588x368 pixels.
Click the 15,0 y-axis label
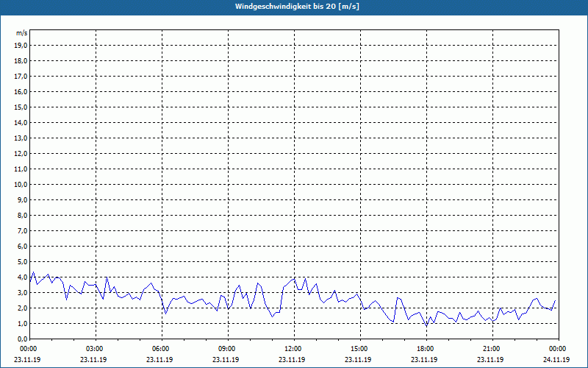[21, 107]
